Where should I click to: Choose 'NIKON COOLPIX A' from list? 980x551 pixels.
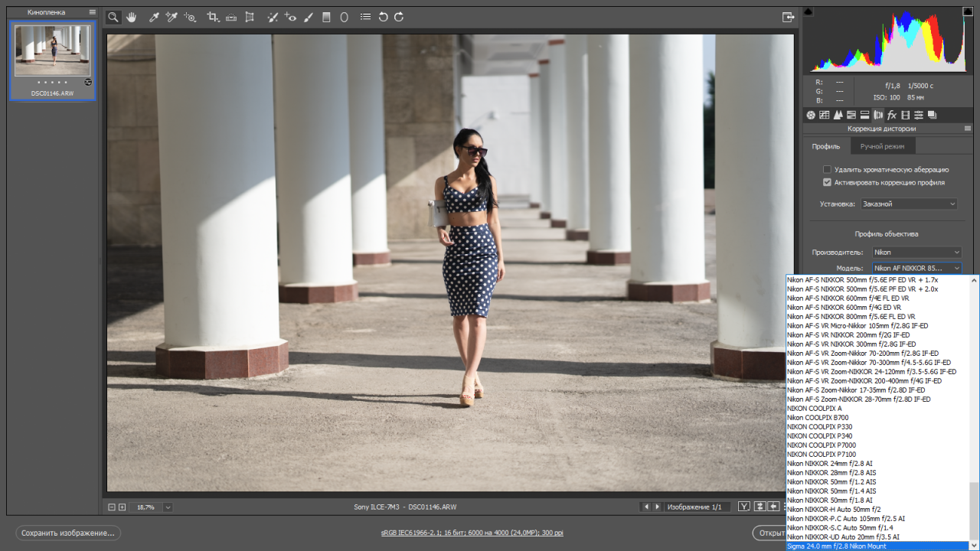[877, 409]
